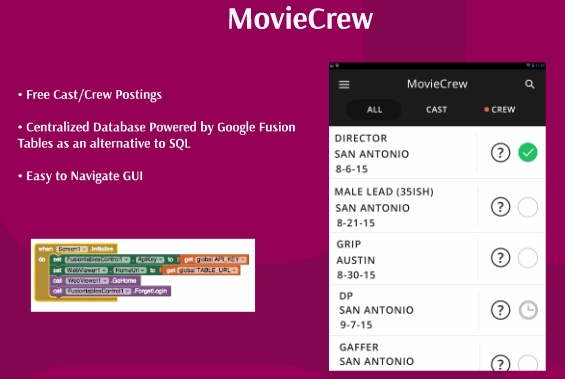Expand the Screen1 dropdown in the when block

click(72, 249)
